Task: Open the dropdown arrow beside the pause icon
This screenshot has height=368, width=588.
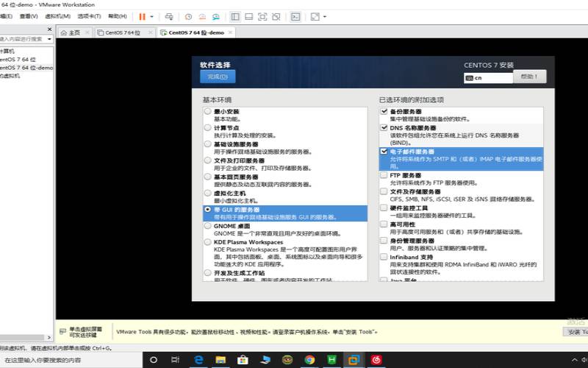Action: click(152, 16)
